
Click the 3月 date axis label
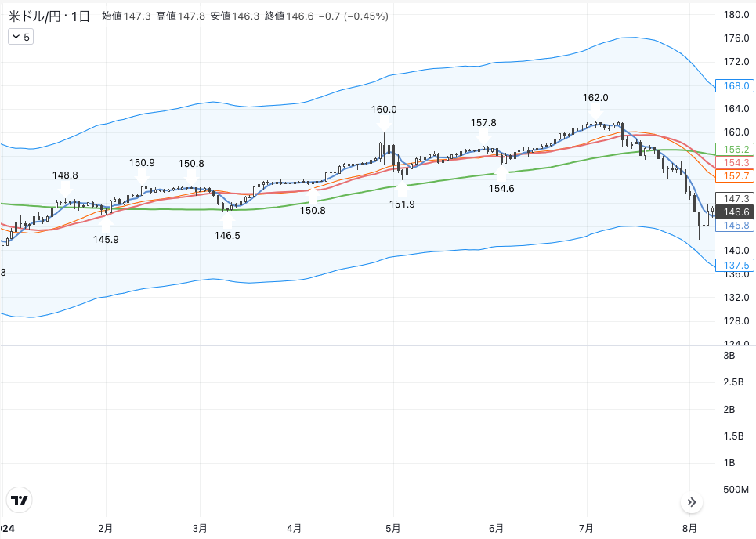click(x=200, y=528)
